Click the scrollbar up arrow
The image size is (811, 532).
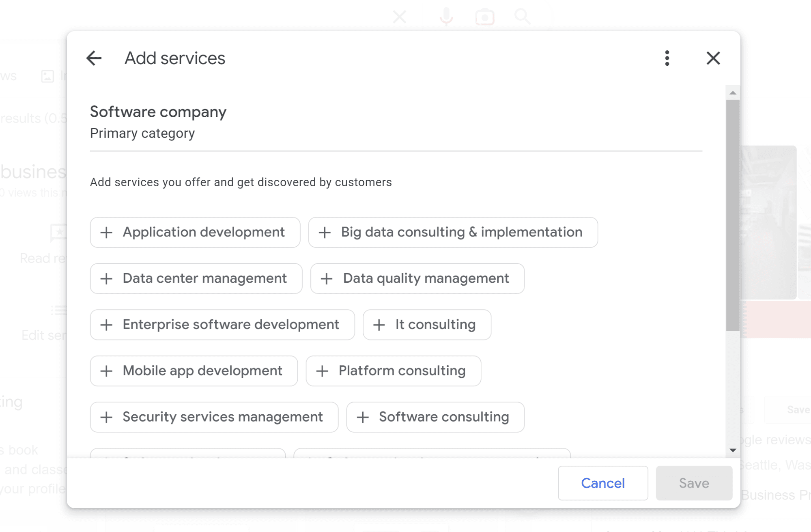[x=733, y=93]
